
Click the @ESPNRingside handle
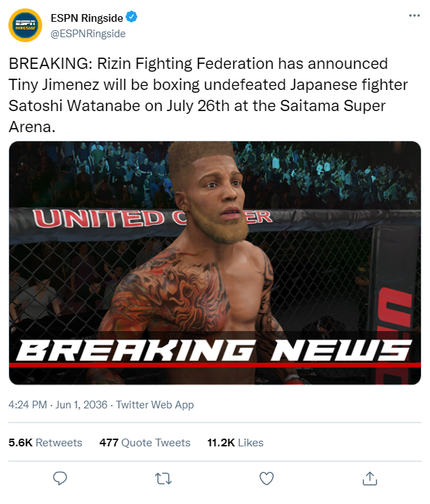pyautogui.click(x=88, y=34)
